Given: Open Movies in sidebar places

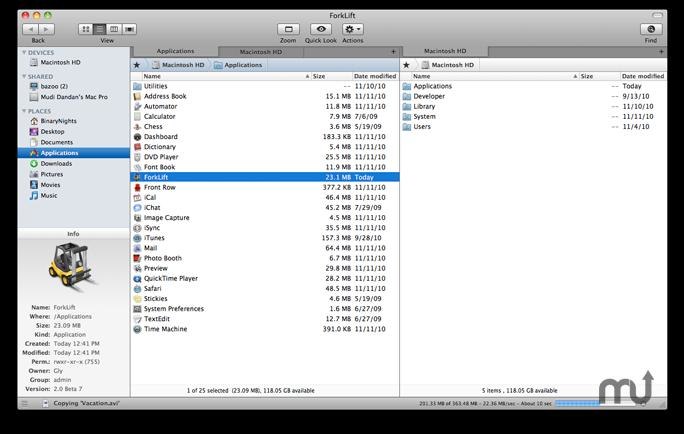Looking at the screenshot, I should [x=74, y=185].
